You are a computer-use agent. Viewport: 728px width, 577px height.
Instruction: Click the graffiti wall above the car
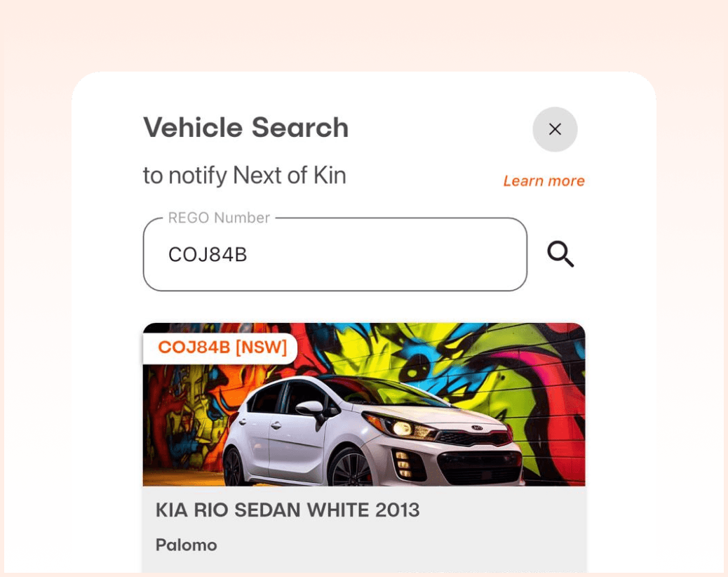(418, 353)
